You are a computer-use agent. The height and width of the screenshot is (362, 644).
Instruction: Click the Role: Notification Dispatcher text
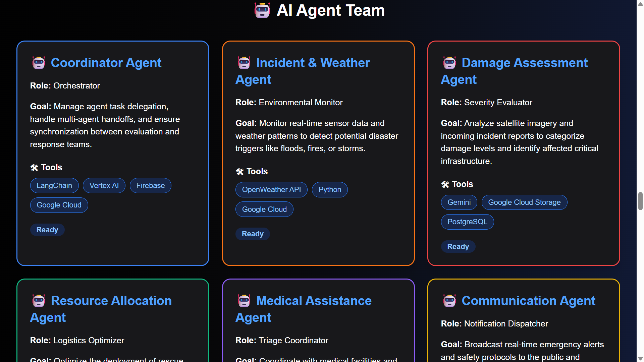(494, 324)
